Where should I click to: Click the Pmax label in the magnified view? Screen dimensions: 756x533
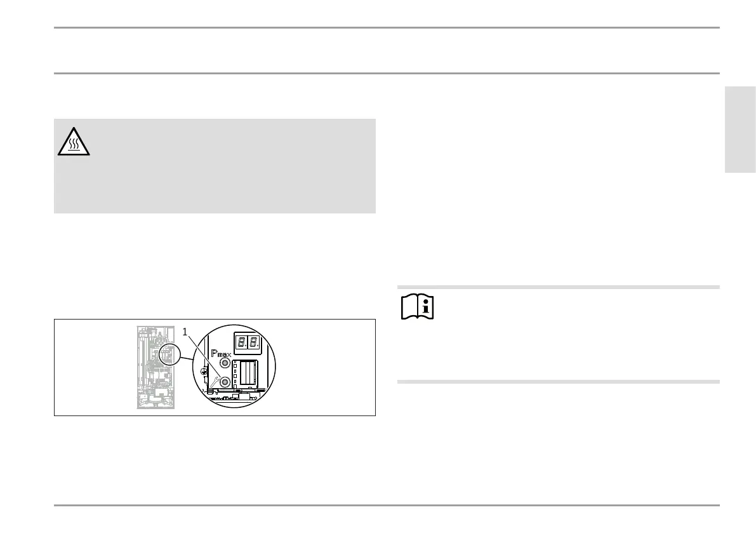point(221,353)
